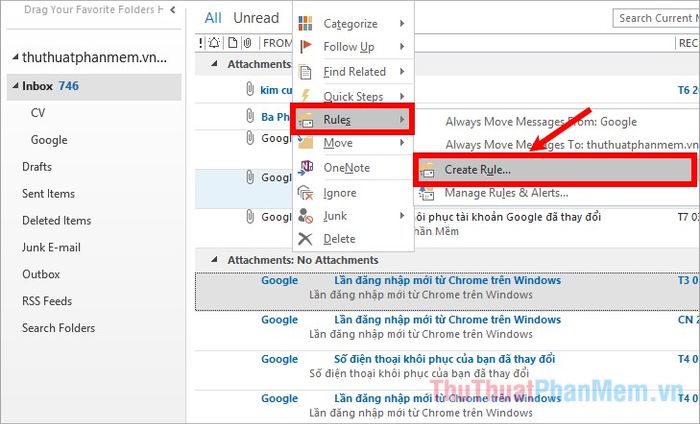Viewport: 700px width, 424px height.
Task: Click the OneNote icon
Action: click(x=306, y=168)
